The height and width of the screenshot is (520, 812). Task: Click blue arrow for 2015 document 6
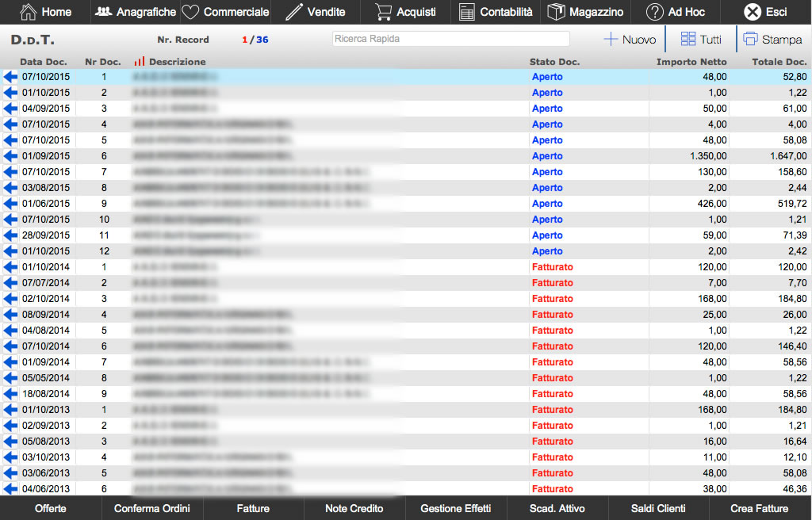click(10, 156)
